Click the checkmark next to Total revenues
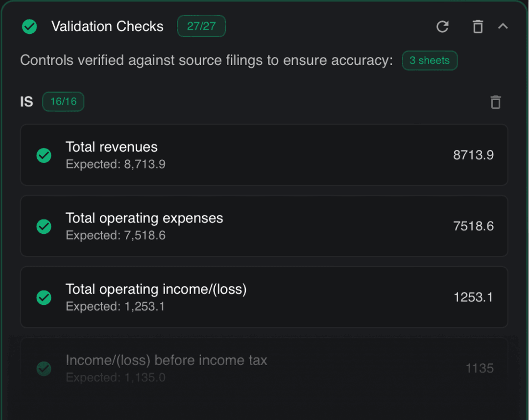 coord(44,155)
